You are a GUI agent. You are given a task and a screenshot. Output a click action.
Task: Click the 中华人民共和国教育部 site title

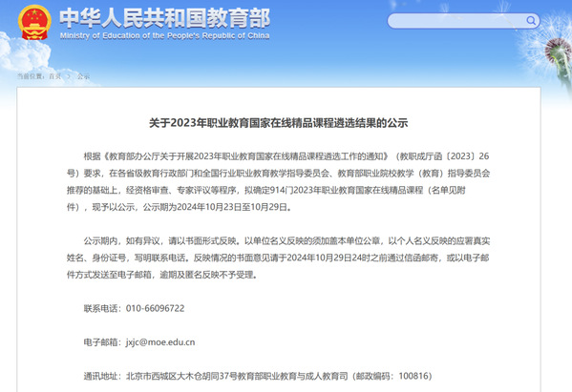[165, 18]
